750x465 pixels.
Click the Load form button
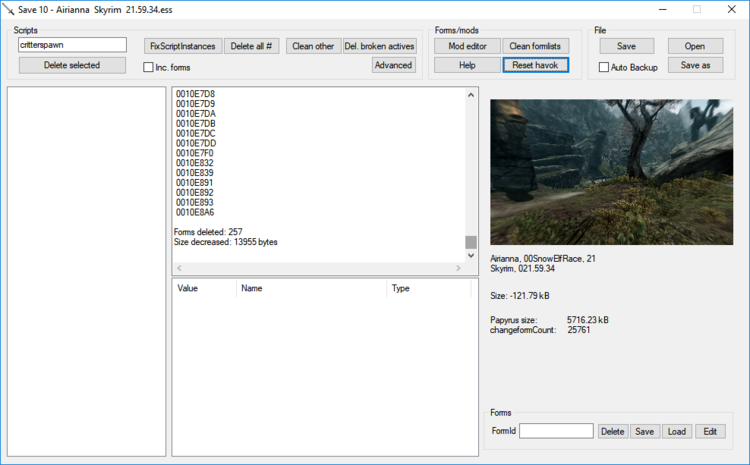[677, 432]
